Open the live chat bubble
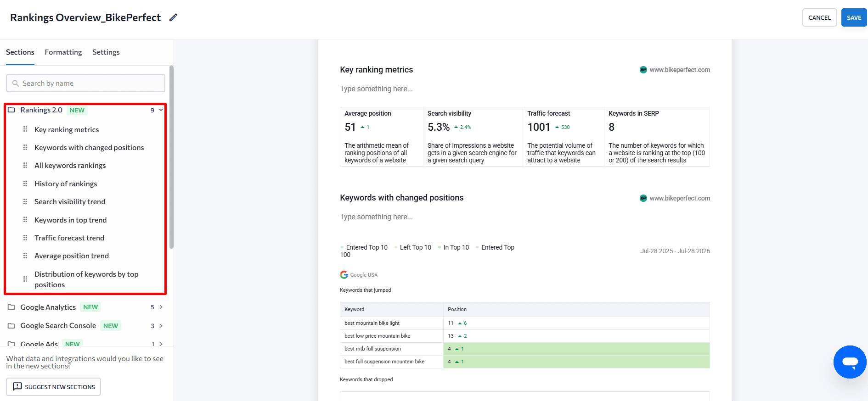Image resolution: width=868 pixels, height=401 pixels. (x=850, y=362)
